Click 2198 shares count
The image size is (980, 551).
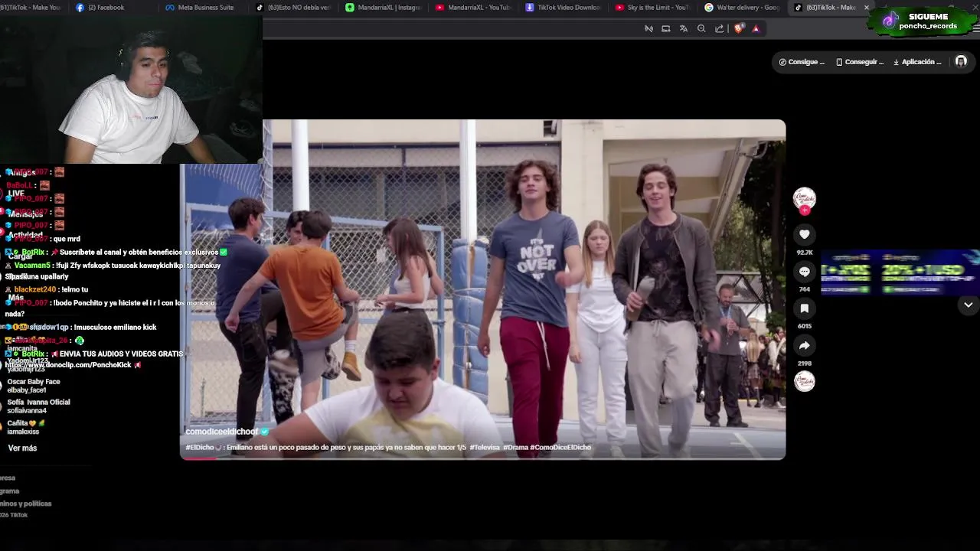tap(804, 364)
